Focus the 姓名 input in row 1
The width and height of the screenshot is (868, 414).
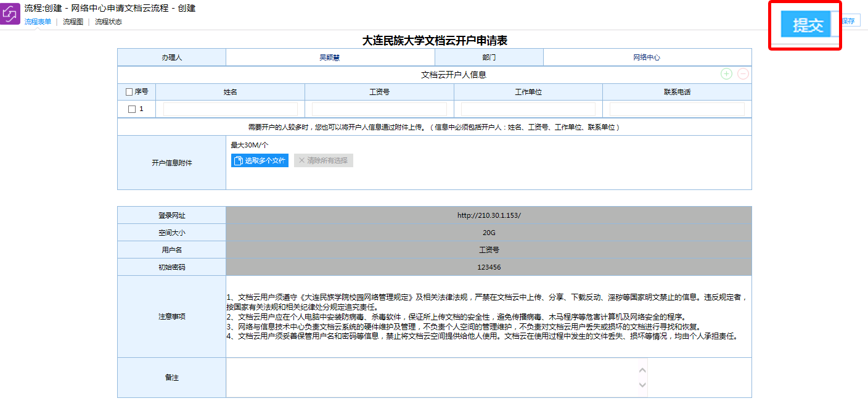[230, 109]
